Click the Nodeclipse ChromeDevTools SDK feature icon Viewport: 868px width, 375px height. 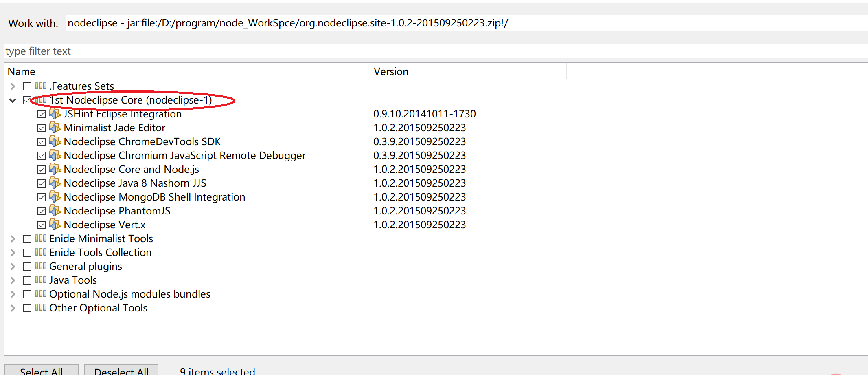pyautogui.click(x=55, y=141)
